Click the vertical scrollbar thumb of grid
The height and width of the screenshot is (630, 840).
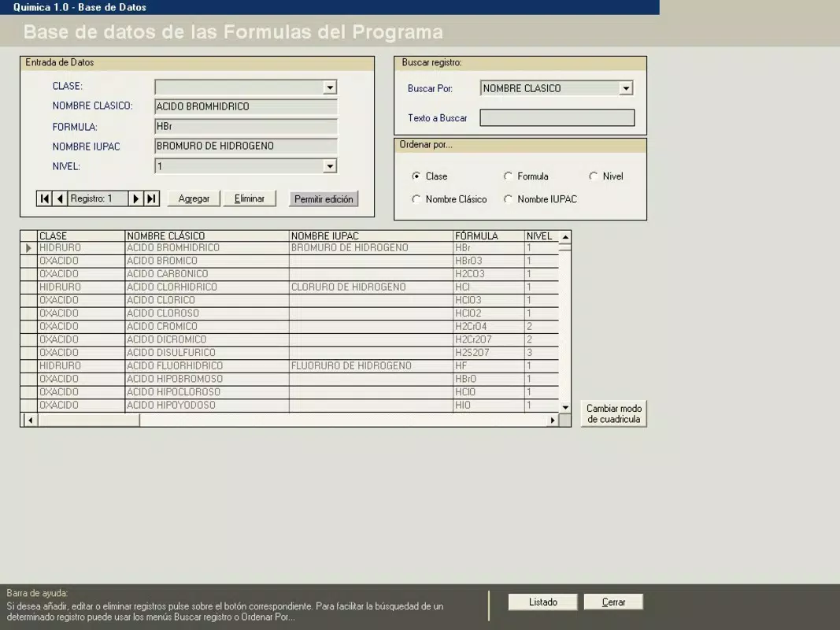click(565, 247)
